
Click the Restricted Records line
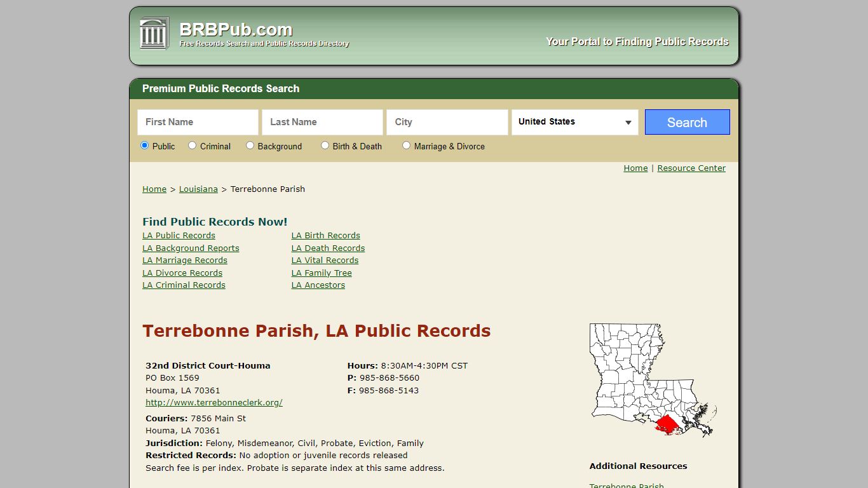[276, 456]
